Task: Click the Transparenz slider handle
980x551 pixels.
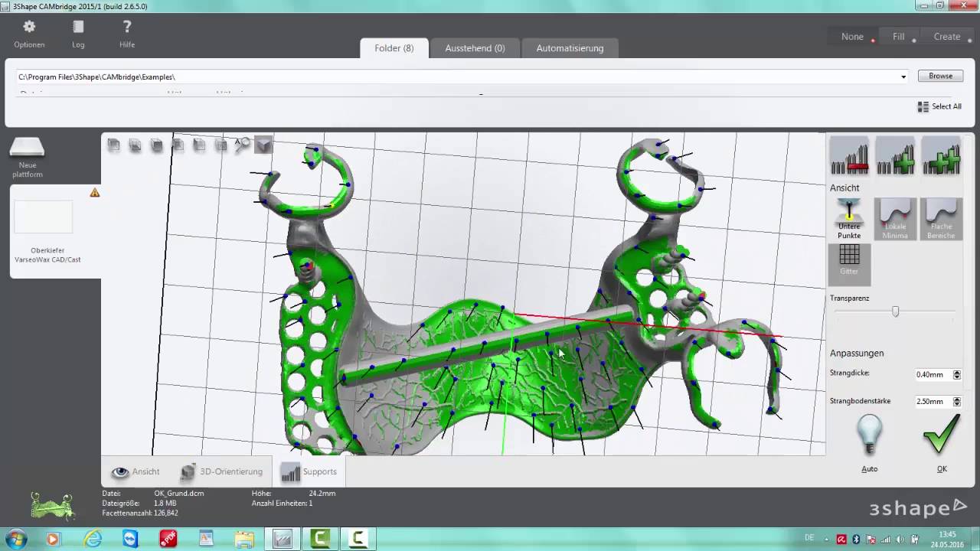Action: 895,311
